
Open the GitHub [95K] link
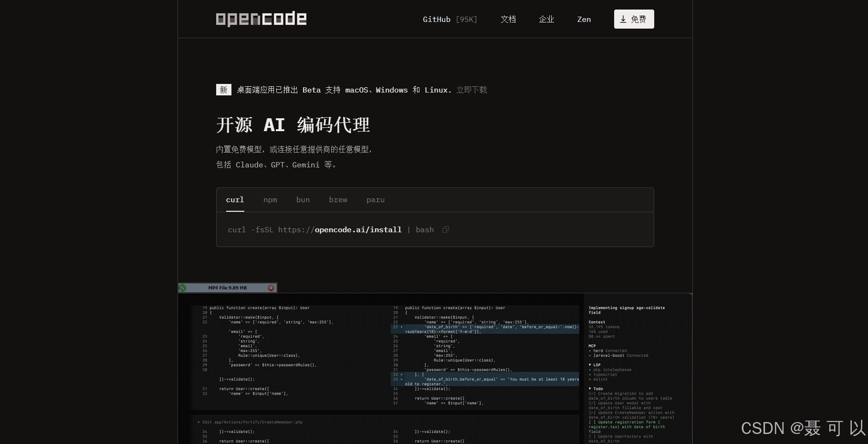pos(450,20)
